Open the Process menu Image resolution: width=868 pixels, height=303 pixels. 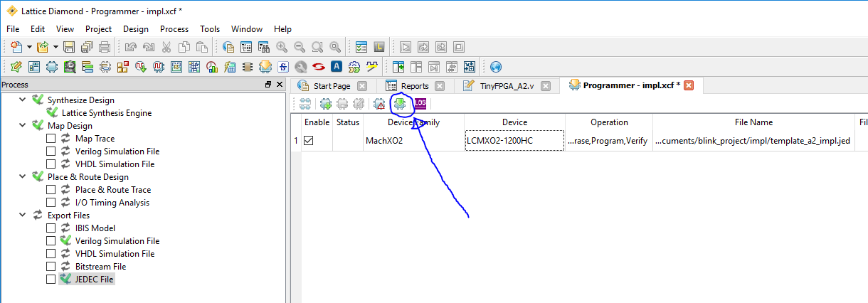(174, 29)
